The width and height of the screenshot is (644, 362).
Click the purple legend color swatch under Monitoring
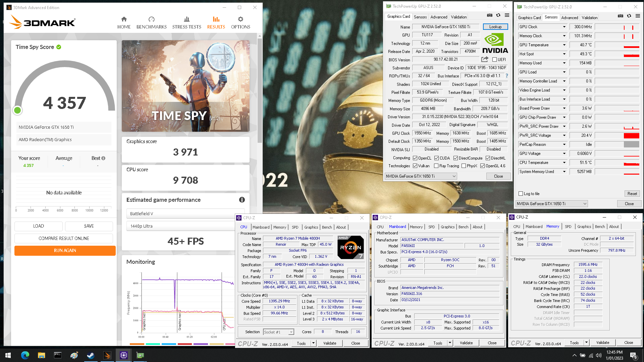pos(201,344)
